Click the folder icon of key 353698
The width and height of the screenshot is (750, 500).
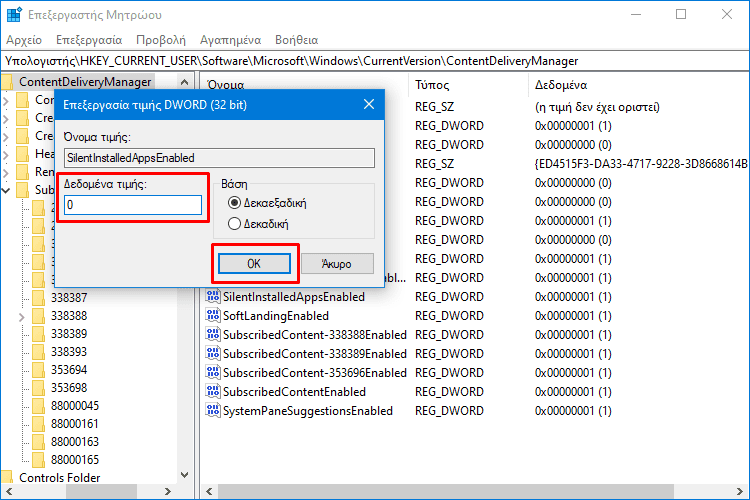coord(38,388)
